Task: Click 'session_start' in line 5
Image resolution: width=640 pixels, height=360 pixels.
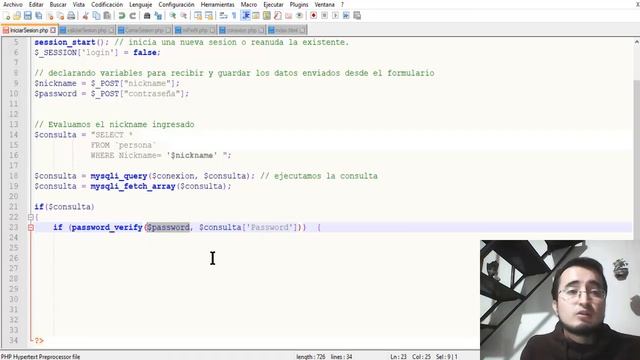Action: click(65, 42)
